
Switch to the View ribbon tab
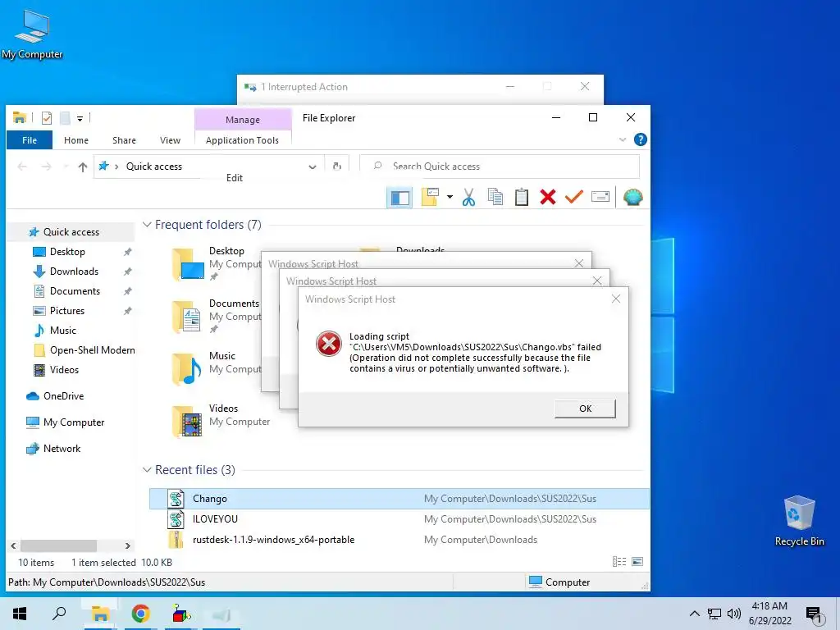coord(170,140)
